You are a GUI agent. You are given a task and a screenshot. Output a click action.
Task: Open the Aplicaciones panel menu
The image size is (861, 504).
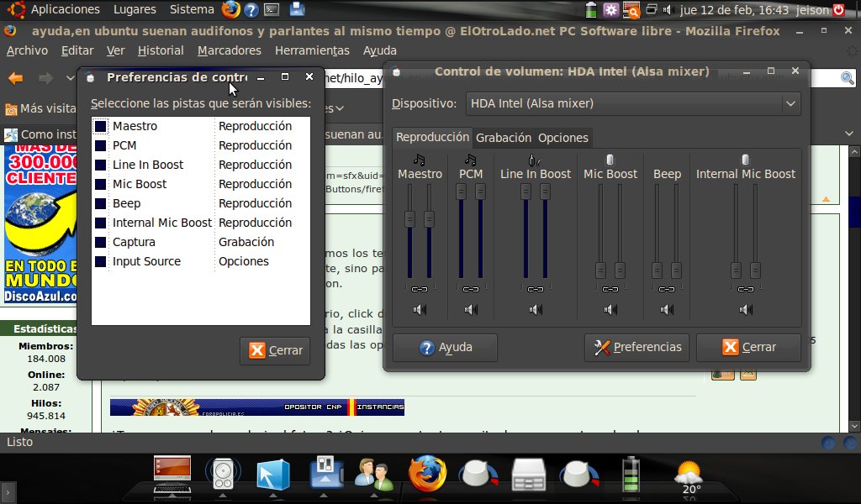tap(65, 9)
